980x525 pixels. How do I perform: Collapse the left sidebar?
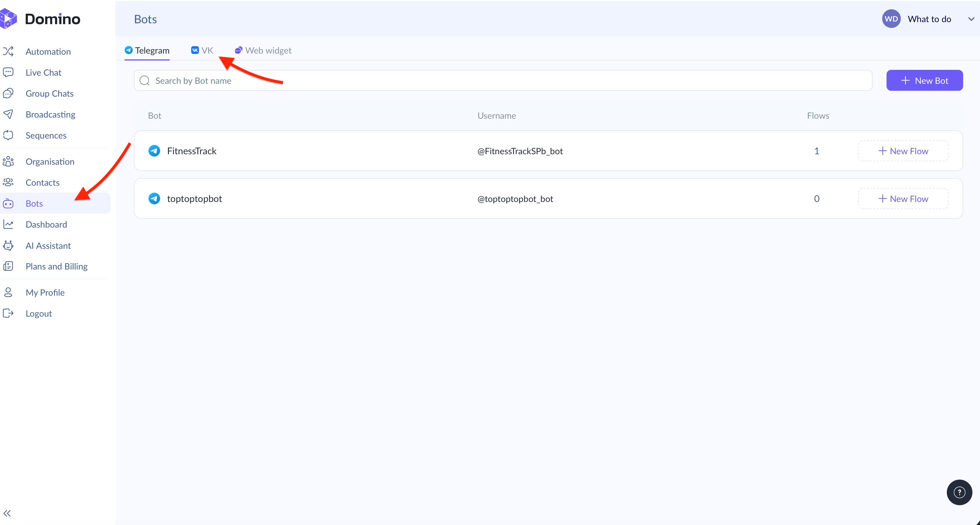[7, 513]
